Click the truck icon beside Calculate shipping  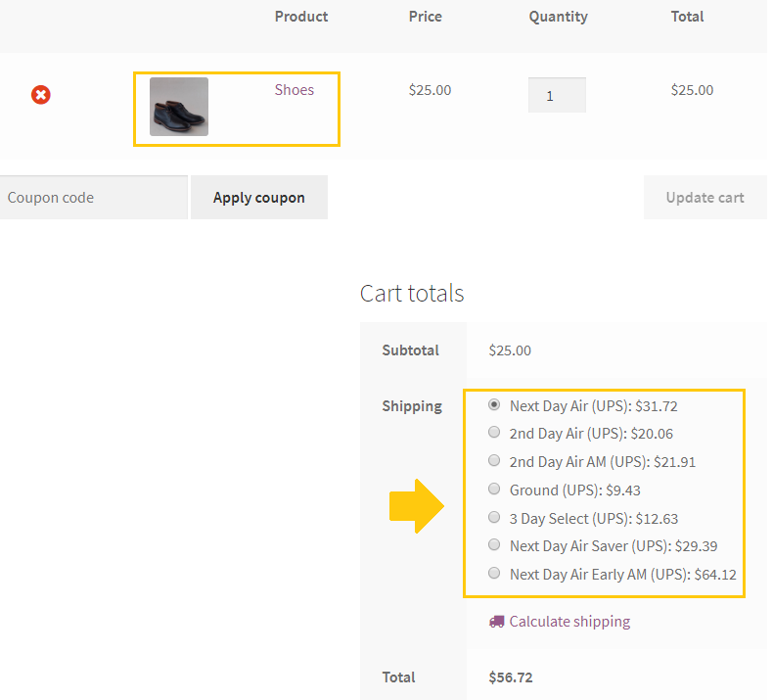(x=496, y=622)
